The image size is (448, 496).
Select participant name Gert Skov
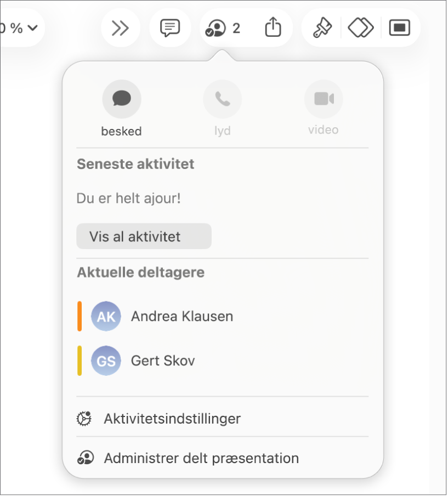(x=163, y=360)
